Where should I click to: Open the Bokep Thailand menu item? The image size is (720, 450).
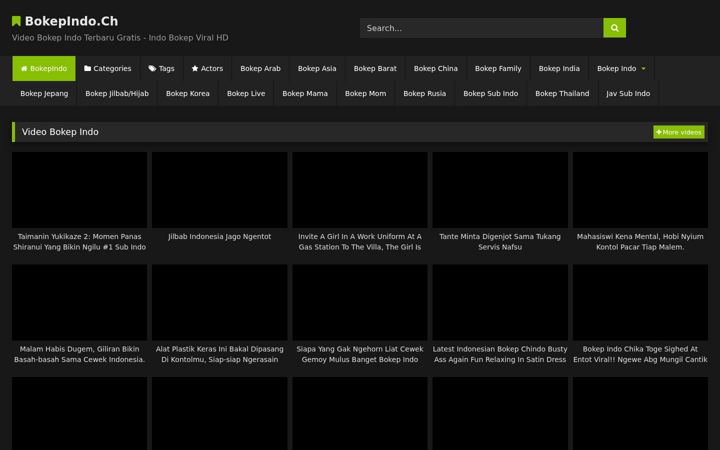[562, 93]
